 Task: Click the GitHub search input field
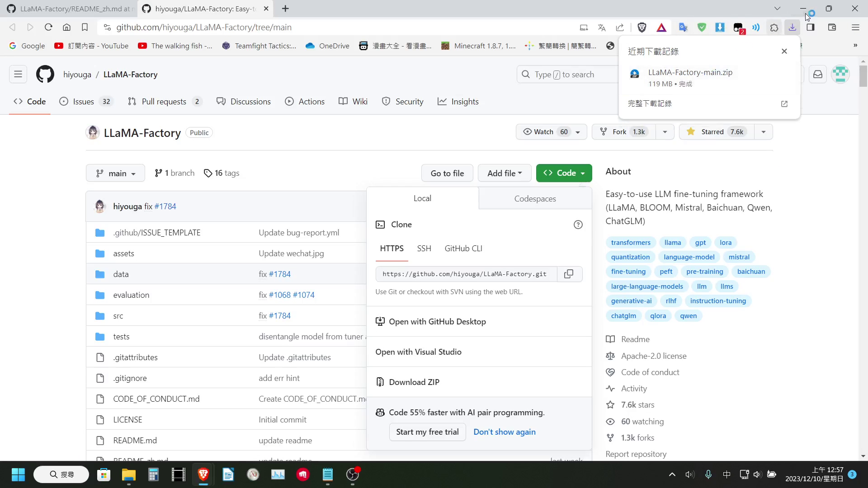coord(567,75)
